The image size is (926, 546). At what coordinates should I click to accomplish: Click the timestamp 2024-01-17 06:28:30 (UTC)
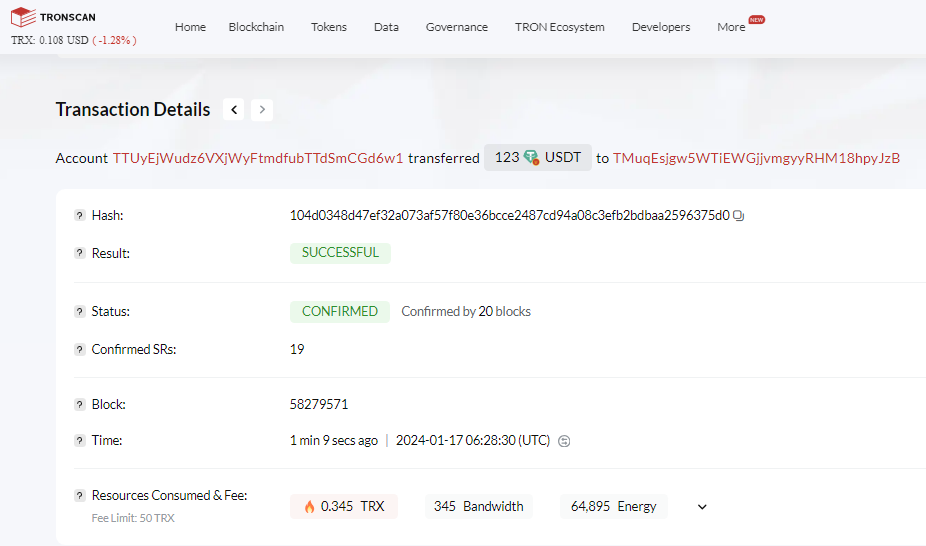click(x=472, y=440)
